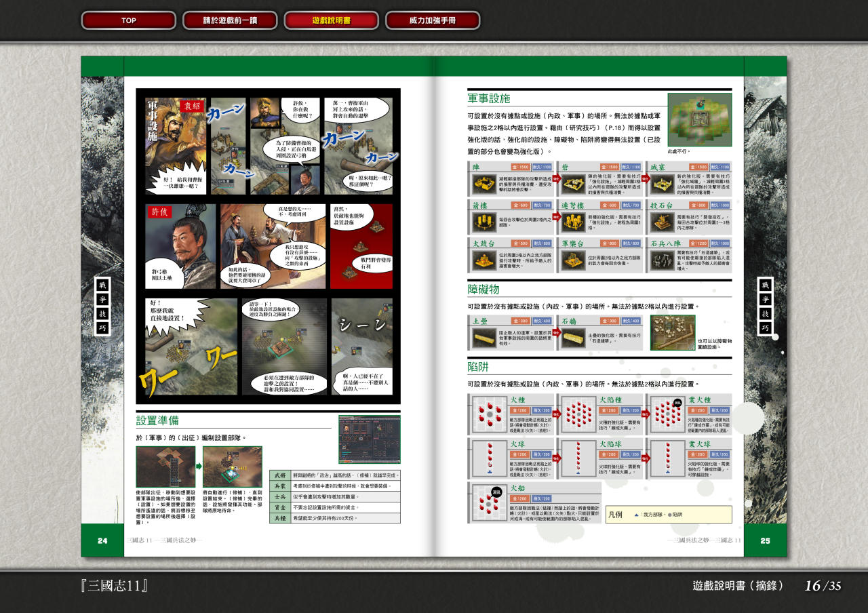
Task: Click the 業火球 trap diagram
Action: [x=667, y=458]
